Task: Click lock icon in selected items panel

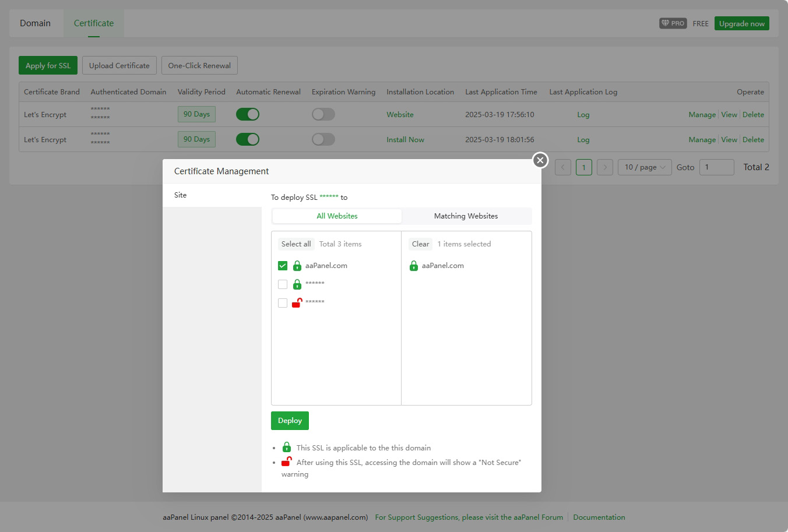Action: pyautogui.click(x=414, y=266)
